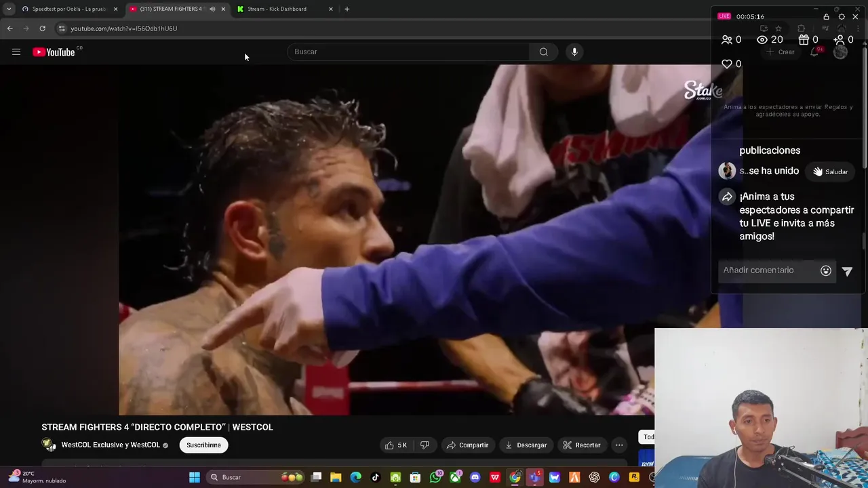Reload the YouTube page
This screenshot has width=868, height=488.
(42, 28)
